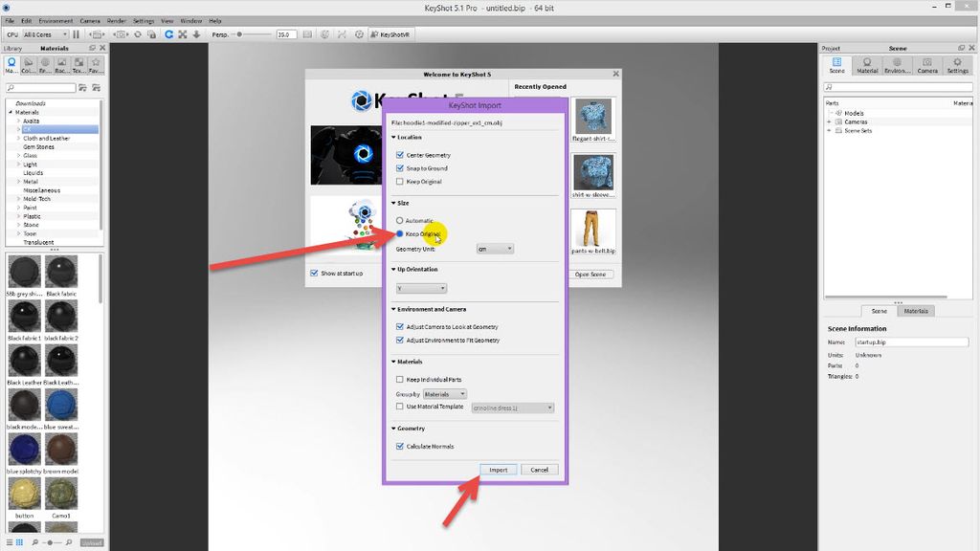Collapse the Location section in import dialog
980x551 pixels.
[x=393, y=137]
